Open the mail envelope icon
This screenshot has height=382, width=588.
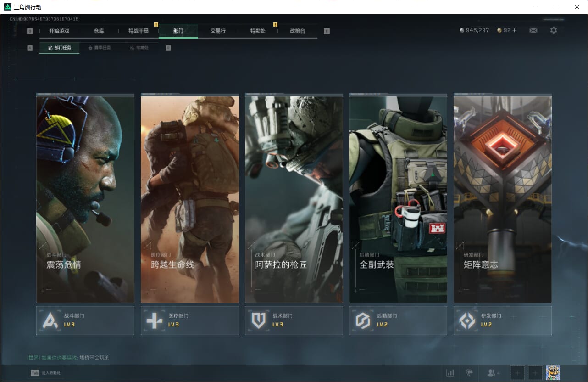click(x=533, y=30)
